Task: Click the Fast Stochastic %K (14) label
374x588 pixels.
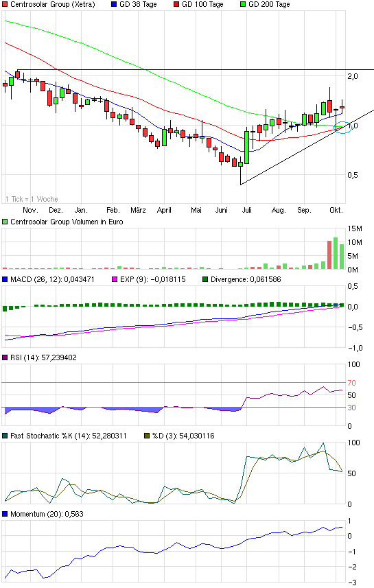Action: (69, 436)
